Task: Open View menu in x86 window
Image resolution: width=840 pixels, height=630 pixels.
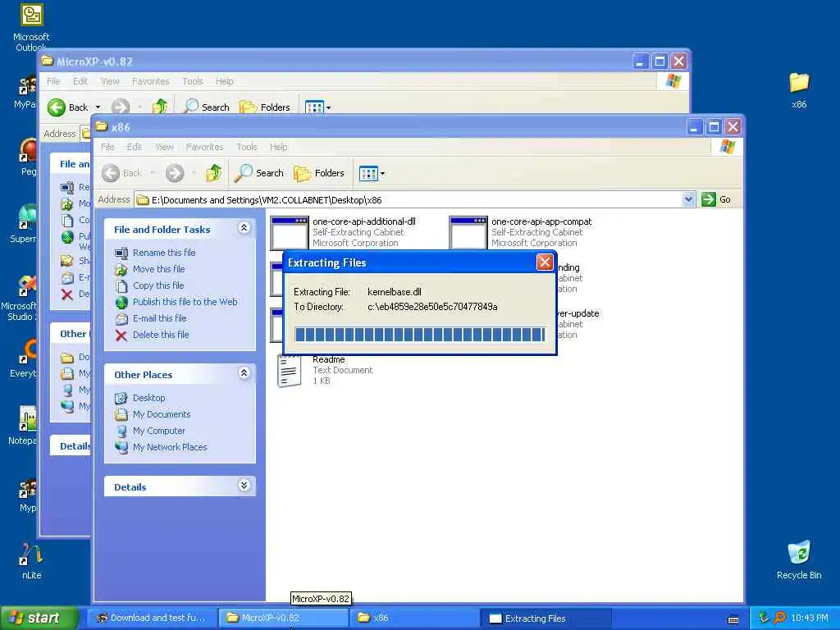Action: 164,147
